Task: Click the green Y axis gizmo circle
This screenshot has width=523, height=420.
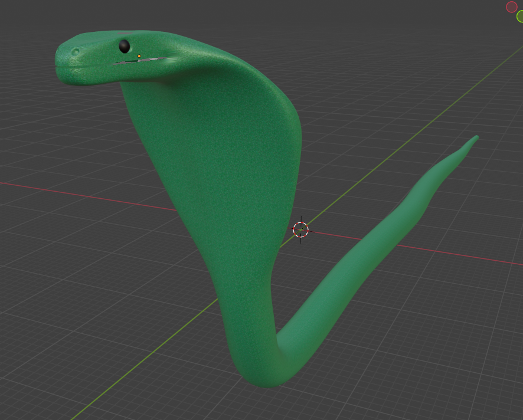Action: pyautogui.click(x=520, y=17)
